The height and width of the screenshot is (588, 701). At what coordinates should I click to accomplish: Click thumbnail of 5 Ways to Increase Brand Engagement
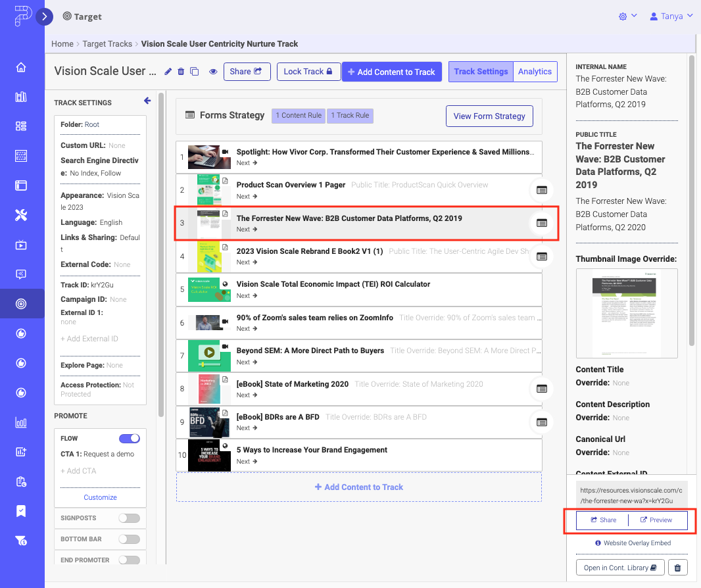point(209,455)
